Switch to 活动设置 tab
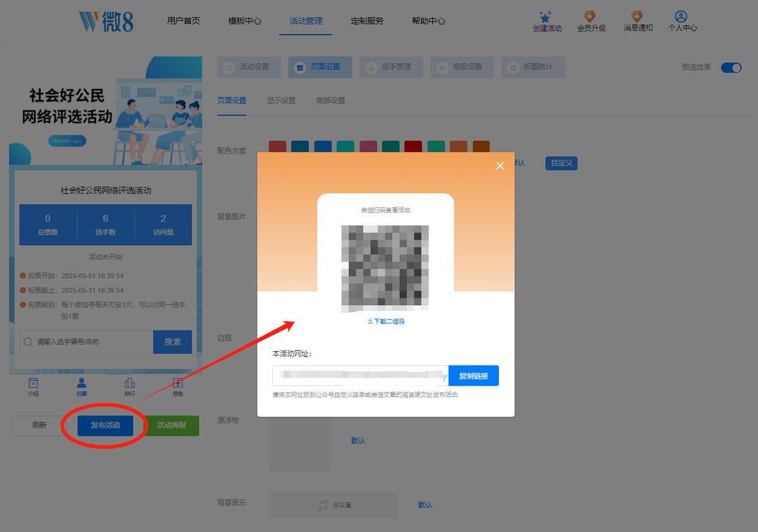 [249, 67]
